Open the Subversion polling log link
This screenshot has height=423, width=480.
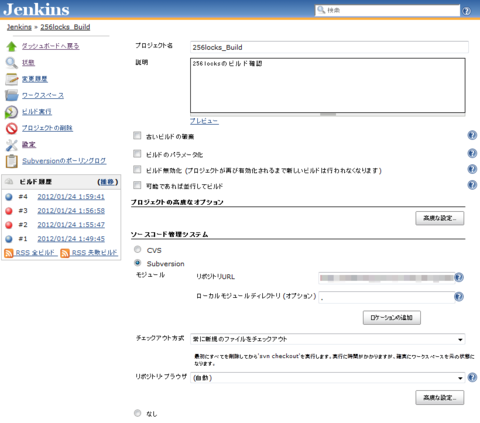pos(64,161)
